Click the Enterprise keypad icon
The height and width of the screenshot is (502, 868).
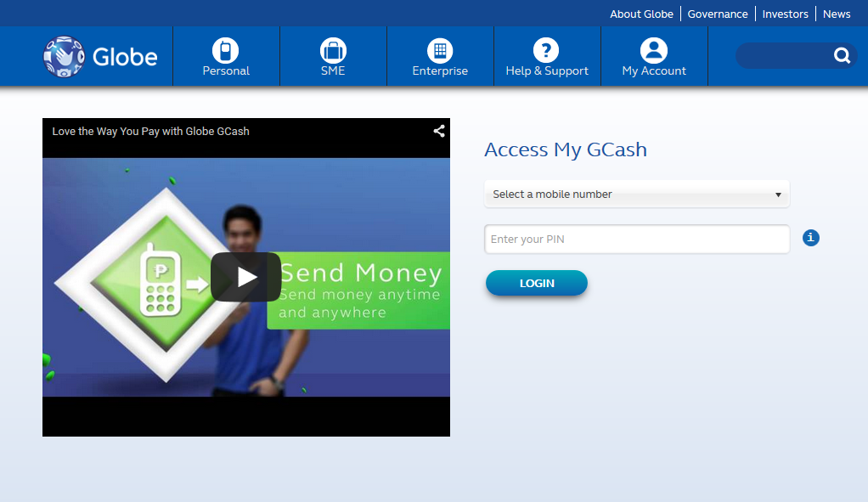[x=439, y=48]
